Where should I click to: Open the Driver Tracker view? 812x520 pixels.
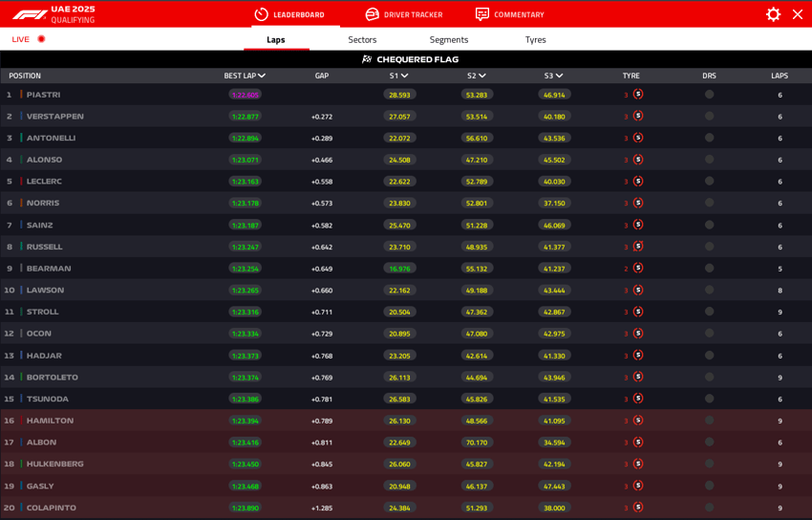404,14
